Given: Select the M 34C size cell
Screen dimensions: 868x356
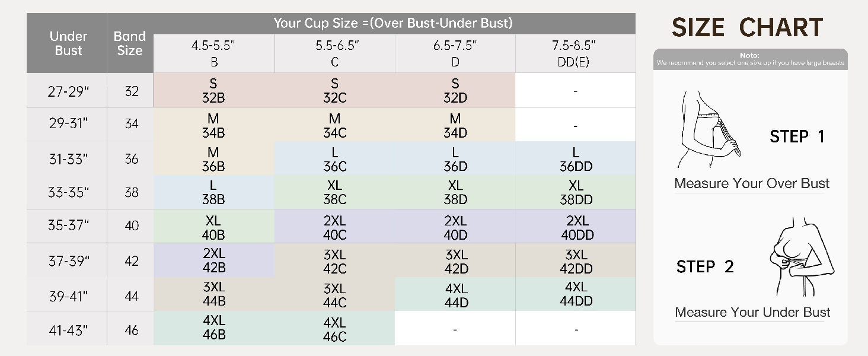Looking at the screenshot, I should (335, 125).
